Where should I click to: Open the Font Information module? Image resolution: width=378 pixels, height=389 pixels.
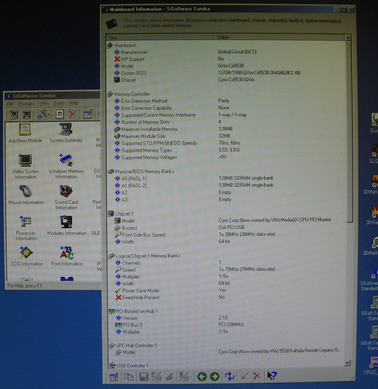click(67, 256)
